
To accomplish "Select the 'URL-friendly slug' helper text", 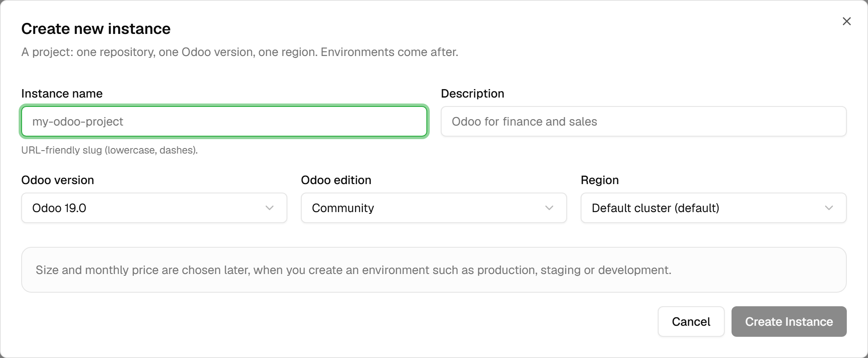I will 109,150.
